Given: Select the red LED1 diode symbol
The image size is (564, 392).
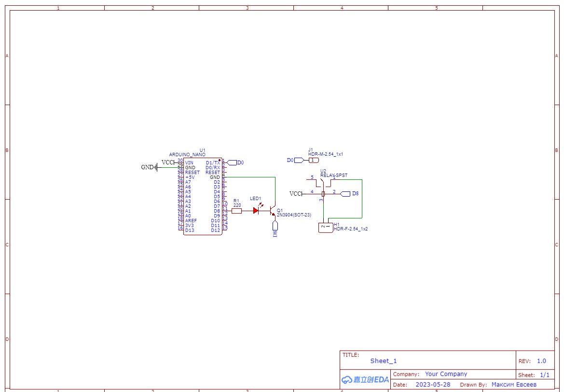Looking at the screenshot, I should 257,210.
